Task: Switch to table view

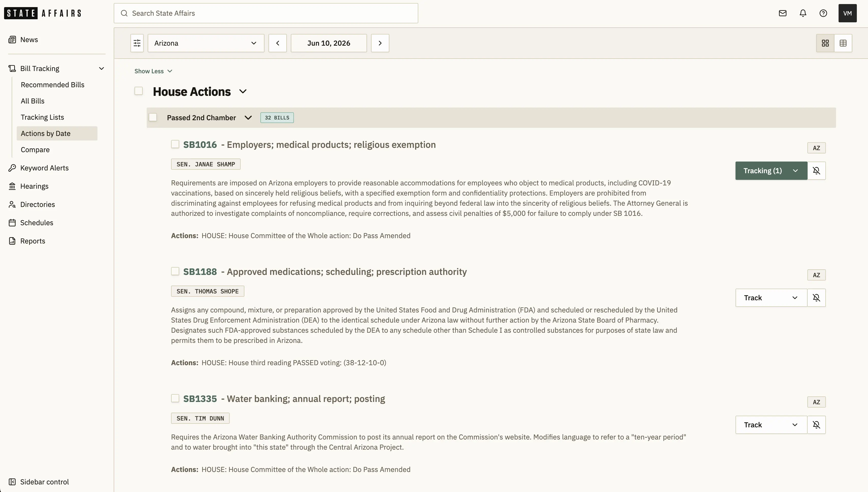Action: 843,43
